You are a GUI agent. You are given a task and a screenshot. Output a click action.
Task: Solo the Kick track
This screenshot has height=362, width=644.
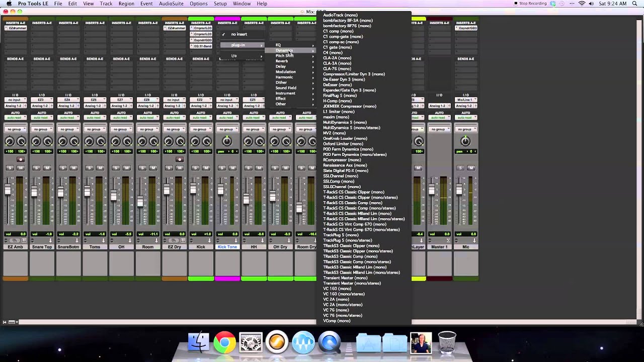[195, 168]
